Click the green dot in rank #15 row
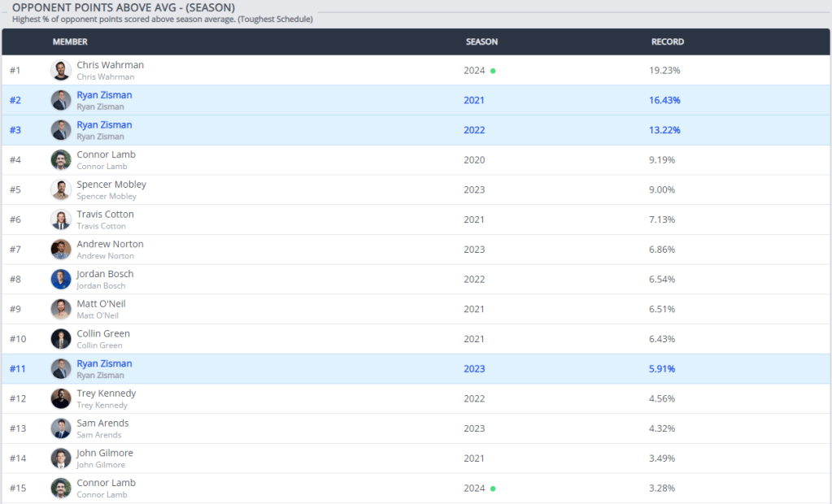The image size is (832, 504). (x=493, y=489)
